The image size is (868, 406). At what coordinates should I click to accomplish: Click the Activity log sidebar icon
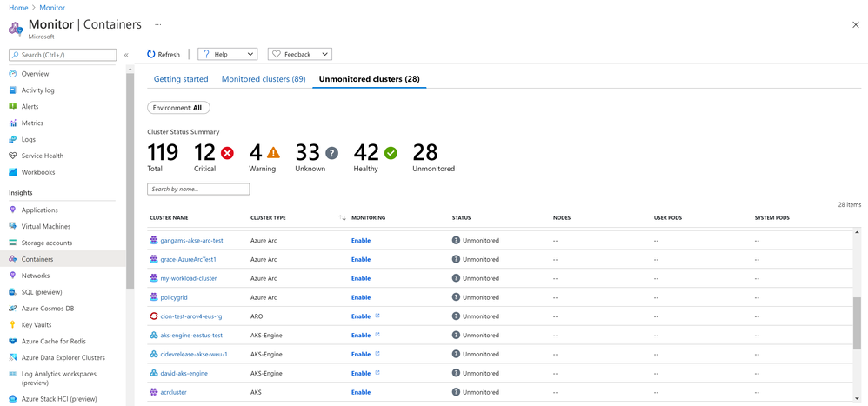point(13,90)
